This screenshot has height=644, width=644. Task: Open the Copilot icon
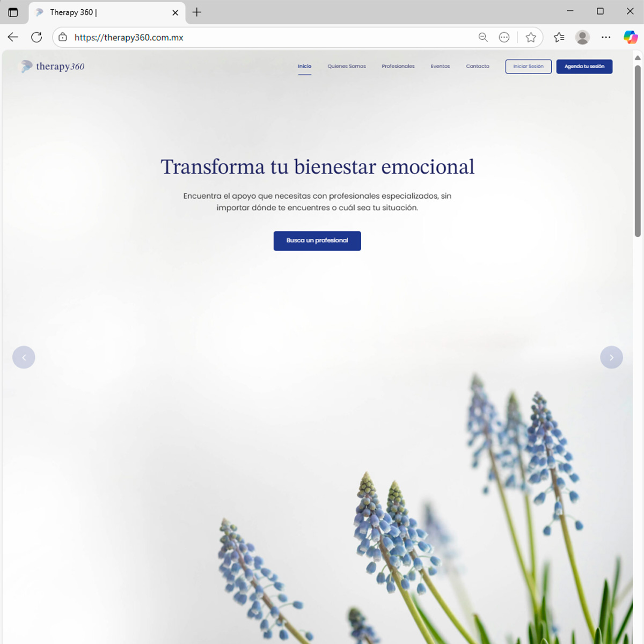[x=630, y=37]
